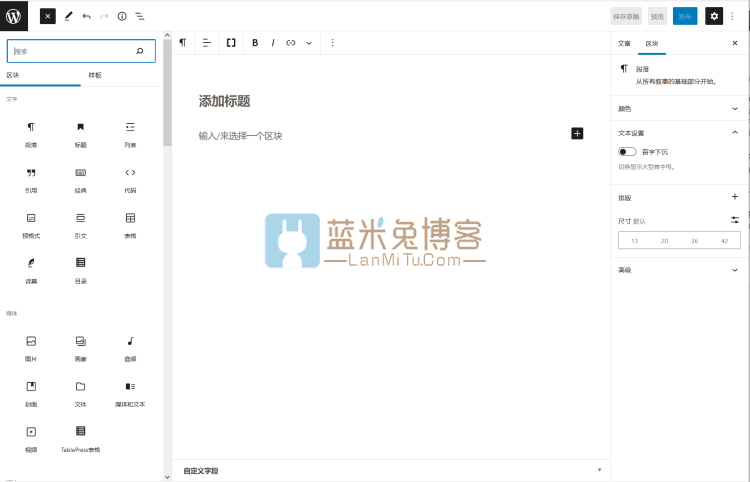Toggle the 首字下沉 drop cap switch
Screen dimensions: 750x482
627,152
